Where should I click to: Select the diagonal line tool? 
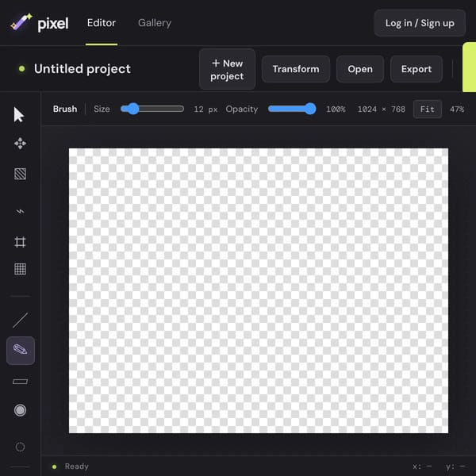[x=20, y=321]
